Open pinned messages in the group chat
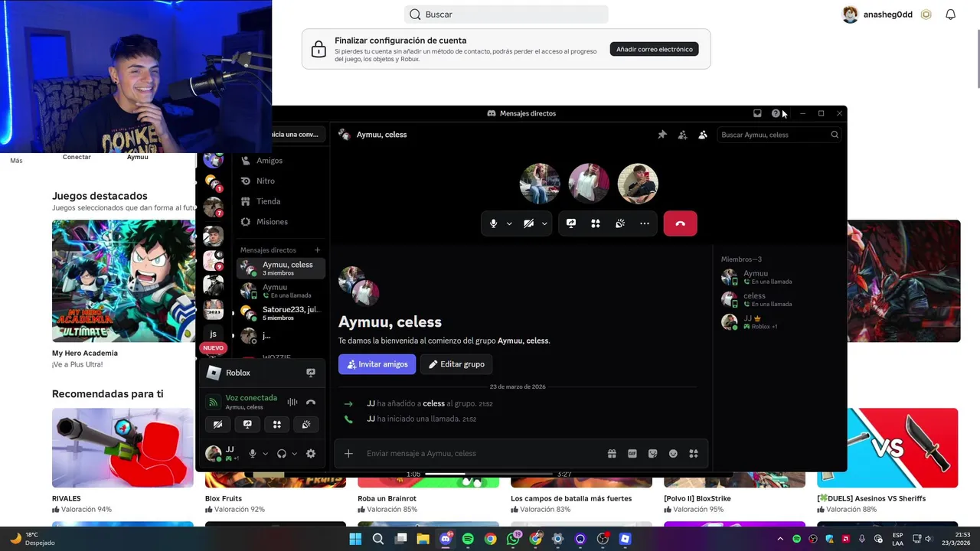Image resolution: width=980 pixels, height=551 pixels. pyautogui.click(x=662, y=135)
